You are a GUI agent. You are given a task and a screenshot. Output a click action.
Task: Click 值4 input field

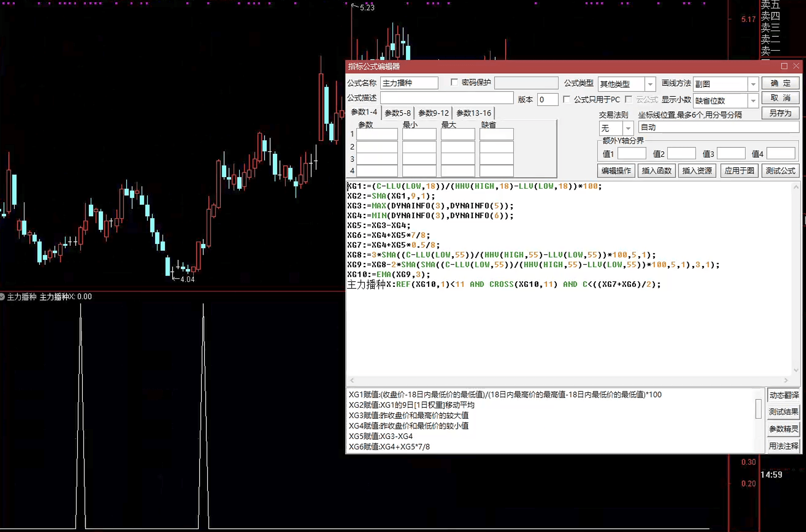coord(781,154)
